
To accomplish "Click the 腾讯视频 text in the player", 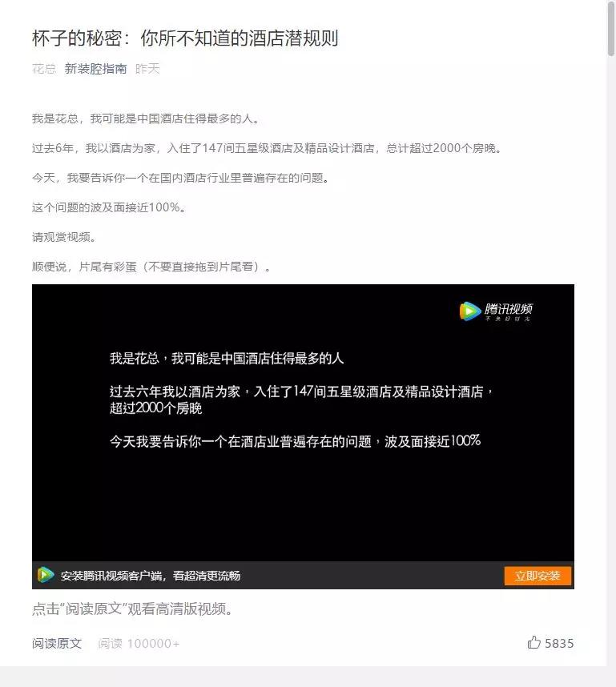I will [509, 309].
